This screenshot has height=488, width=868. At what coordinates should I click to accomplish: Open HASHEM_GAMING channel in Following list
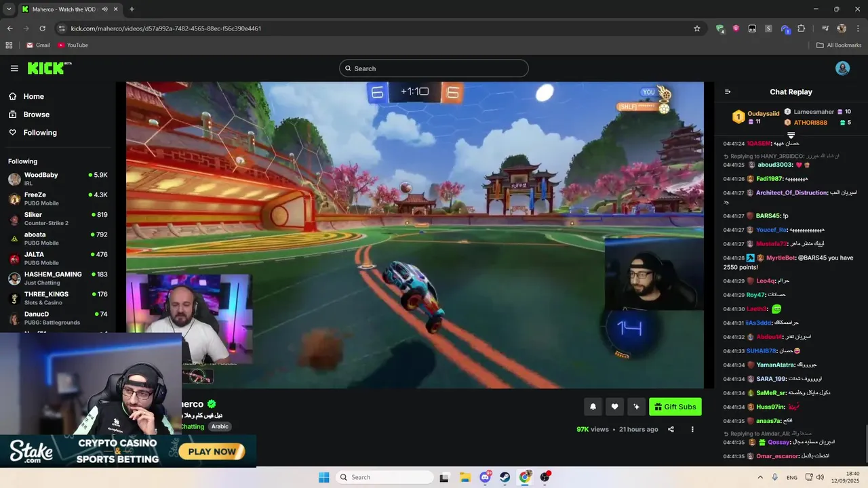(58, 278)
